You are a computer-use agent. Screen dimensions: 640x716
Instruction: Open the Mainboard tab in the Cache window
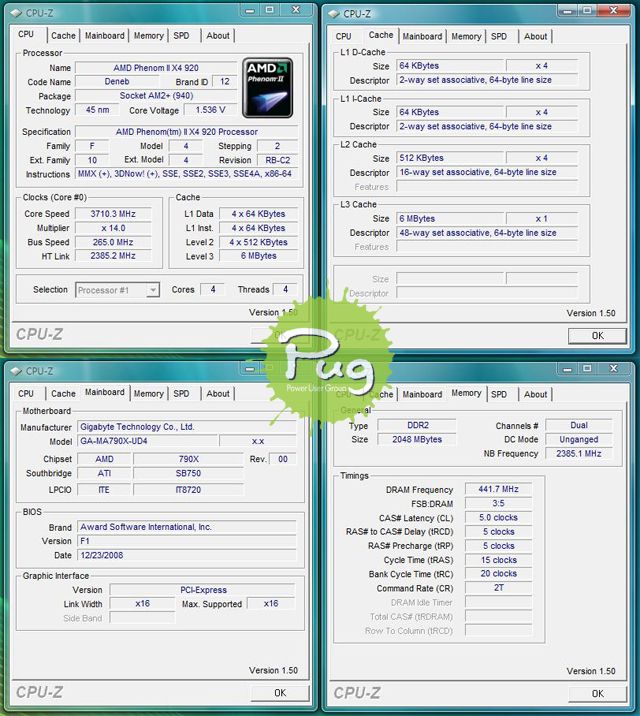pos(422,37)
